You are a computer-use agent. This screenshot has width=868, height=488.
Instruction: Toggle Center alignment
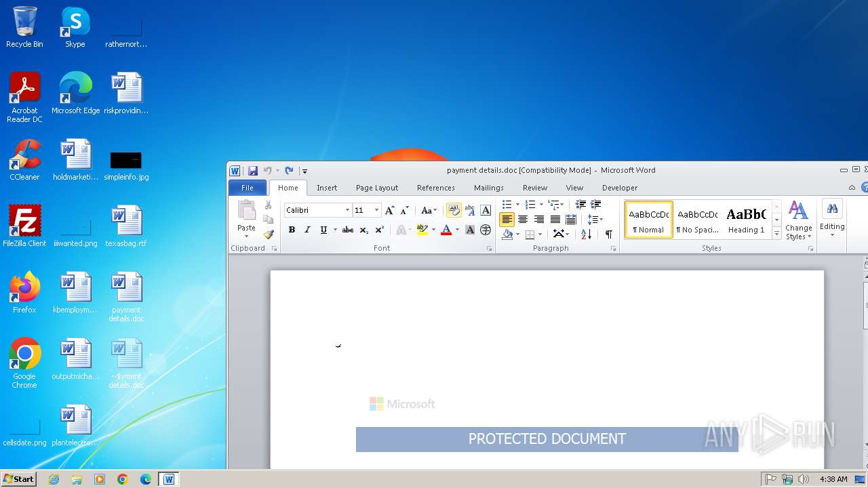[523, 219]
